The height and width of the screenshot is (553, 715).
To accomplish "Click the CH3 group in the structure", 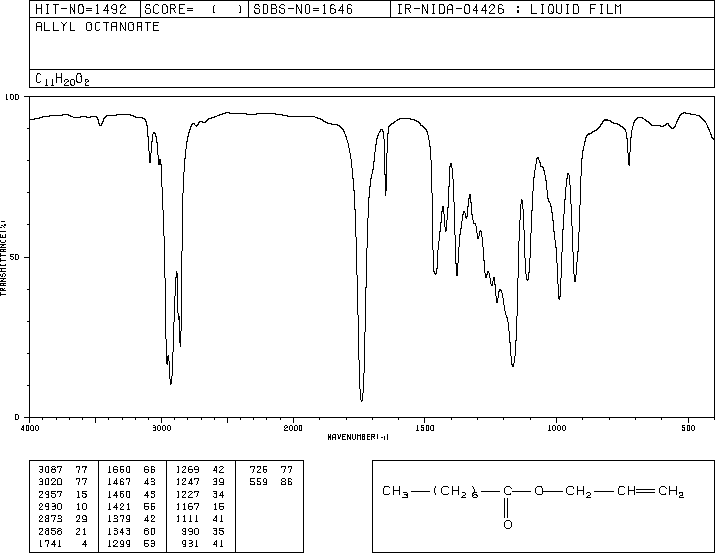I will (x=395, y=491).
